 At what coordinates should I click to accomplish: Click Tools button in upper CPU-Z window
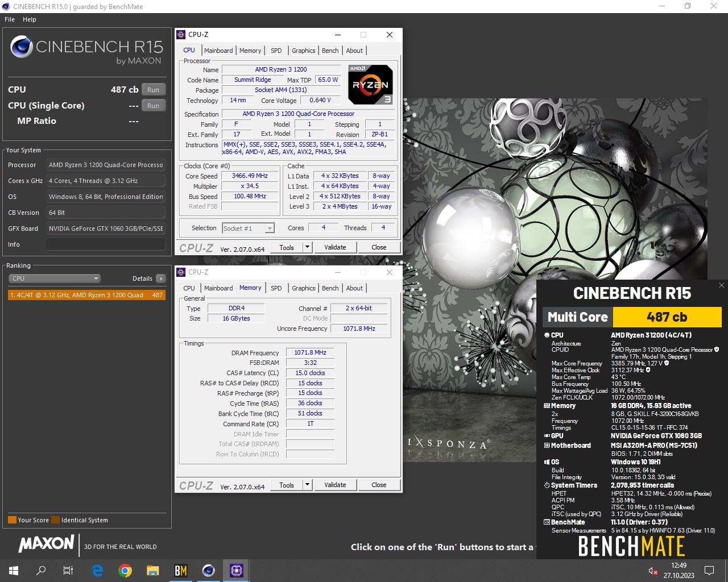pyautogui.click(x=287, y=247)
